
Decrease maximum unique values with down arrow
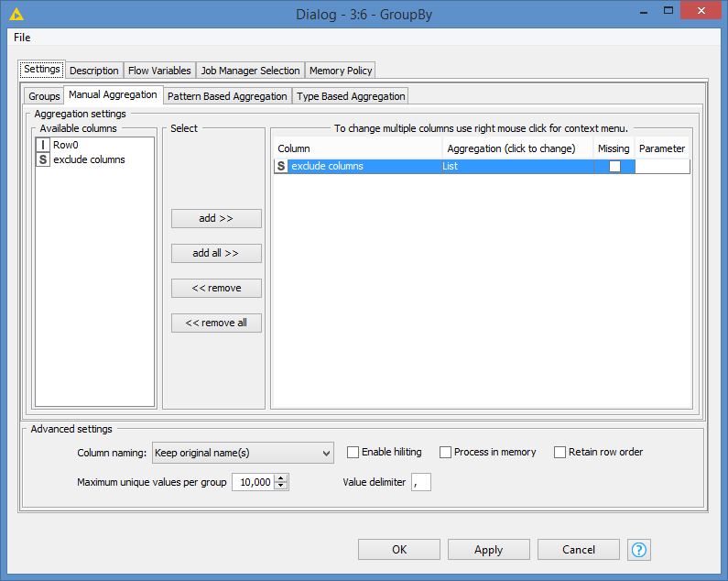point(281,486)
